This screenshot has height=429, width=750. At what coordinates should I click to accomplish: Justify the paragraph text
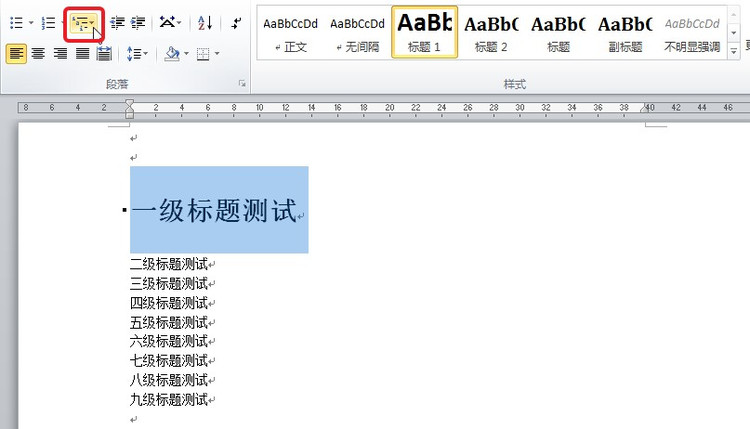(82, 54)
